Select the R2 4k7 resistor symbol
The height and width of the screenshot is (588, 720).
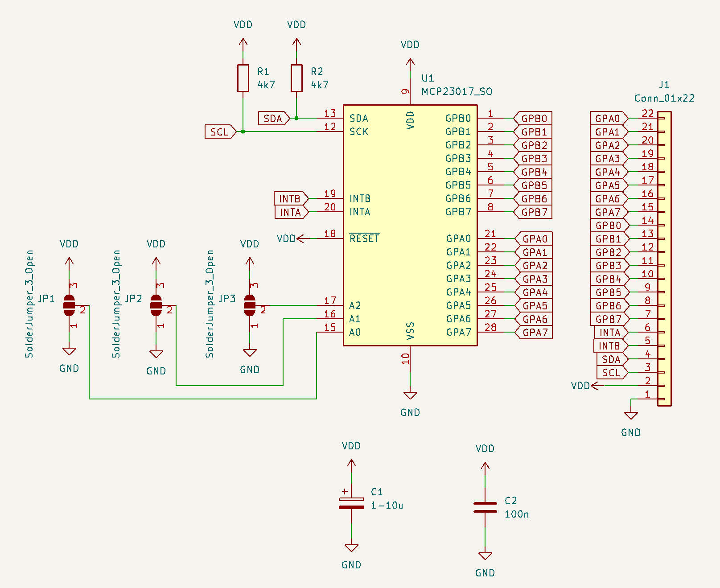point(296,78)
